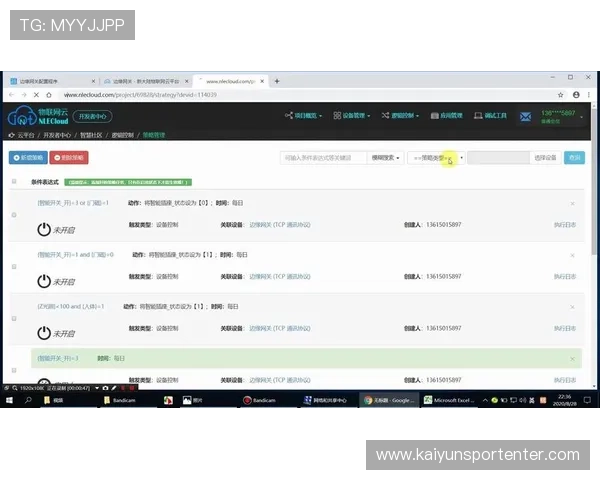Tick the checkbox of fourth strategy row

pyautogui.click(x=14, y=370)
